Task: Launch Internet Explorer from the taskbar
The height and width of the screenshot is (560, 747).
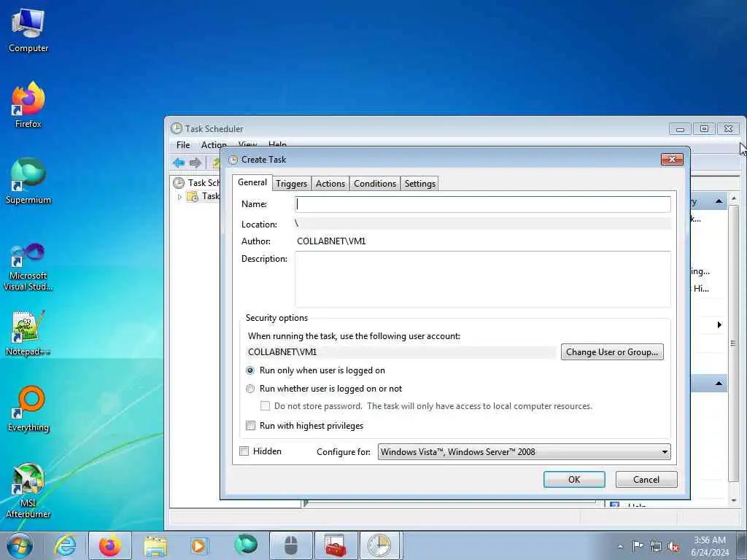Action: coord(65,545)
